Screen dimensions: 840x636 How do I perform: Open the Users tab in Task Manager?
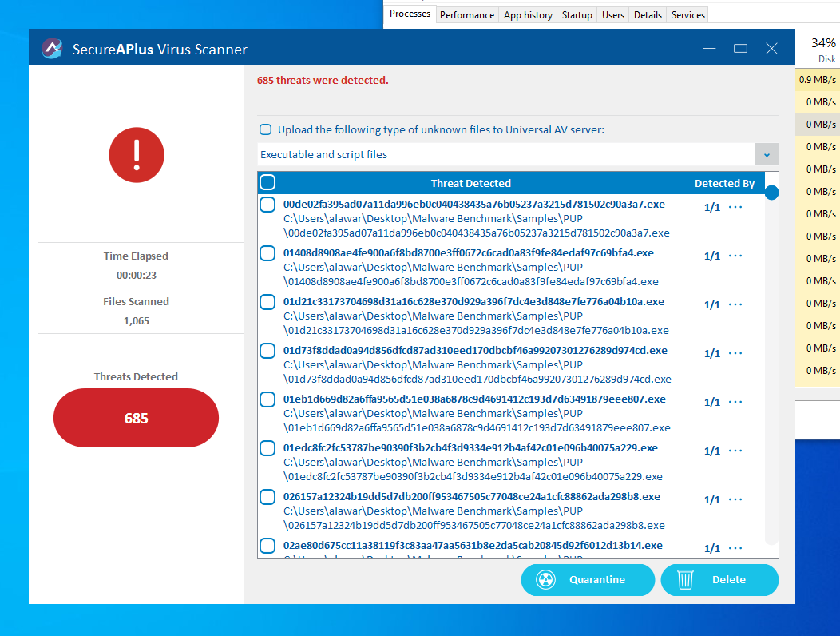pyautogui.click(x=613, y=15)
